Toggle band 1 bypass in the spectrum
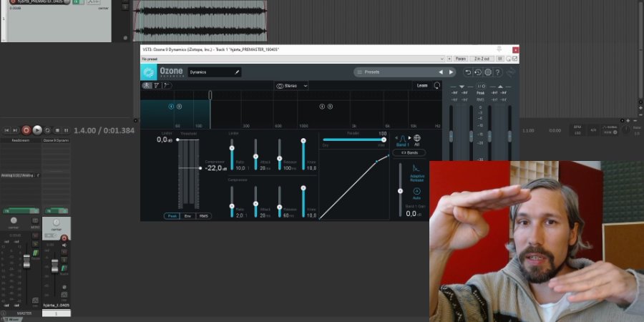The image size is (644, 322). tap(171, 107)
